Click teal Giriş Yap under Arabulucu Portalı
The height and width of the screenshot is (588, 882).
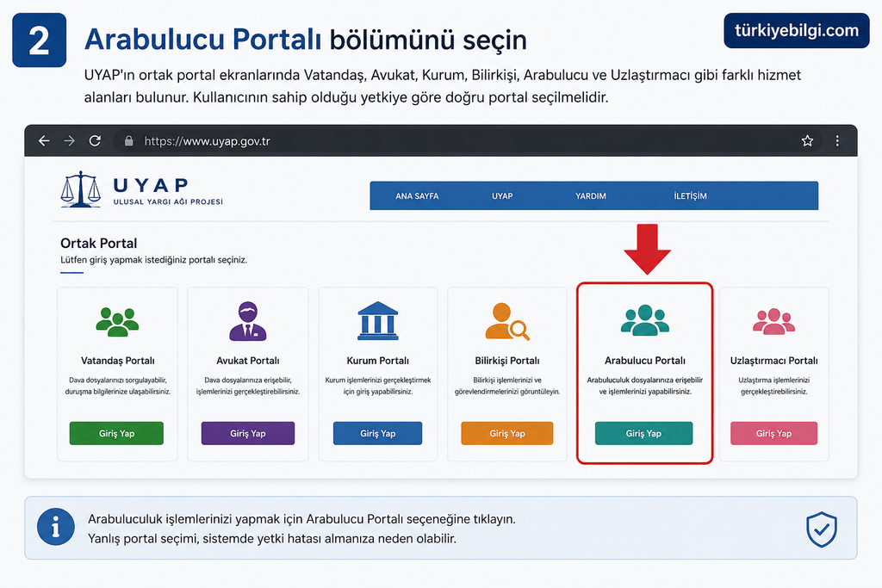[643, 433]
